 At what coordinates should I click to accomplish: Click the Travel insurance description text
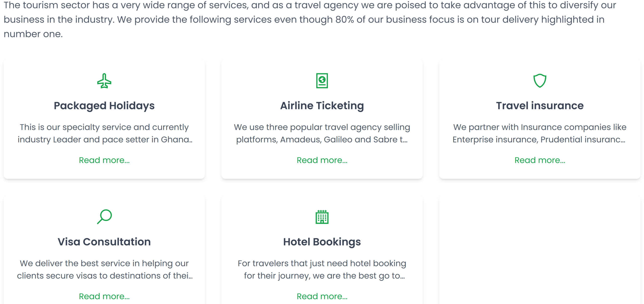[540, 133]
